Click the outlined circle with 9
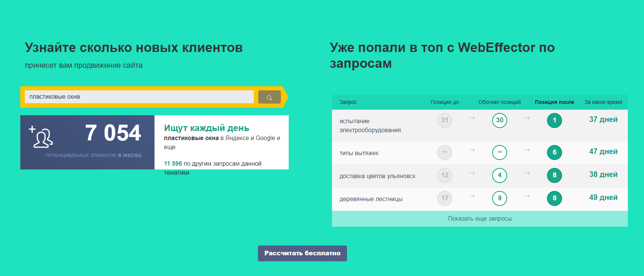644x276 pixels. tap(500, 198)
